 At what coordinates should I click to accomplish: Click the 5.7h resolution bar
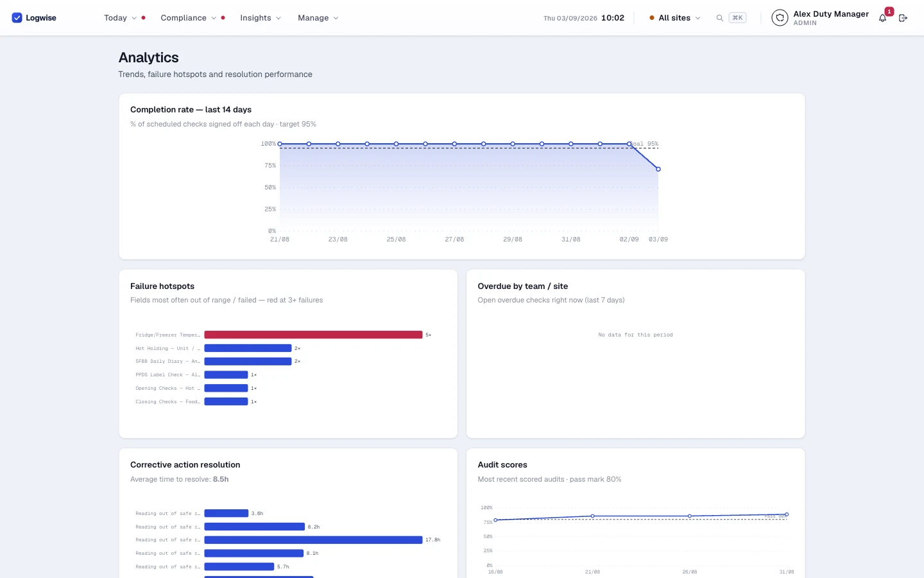(239, 566)
